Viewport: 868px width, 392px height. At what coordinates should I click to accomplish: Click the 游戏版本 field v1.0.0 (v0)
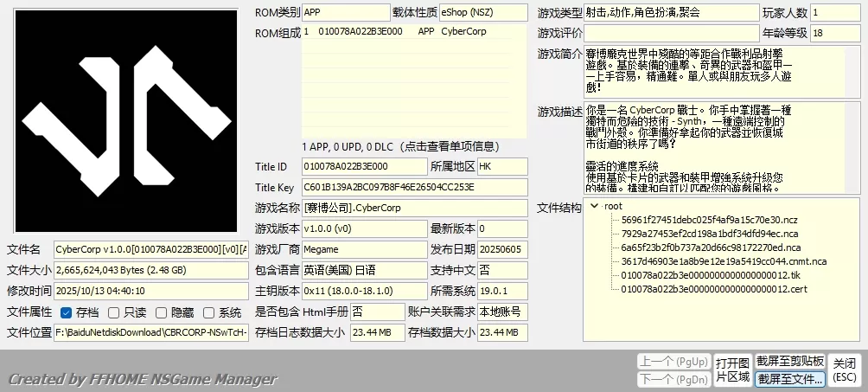point(365,228)
